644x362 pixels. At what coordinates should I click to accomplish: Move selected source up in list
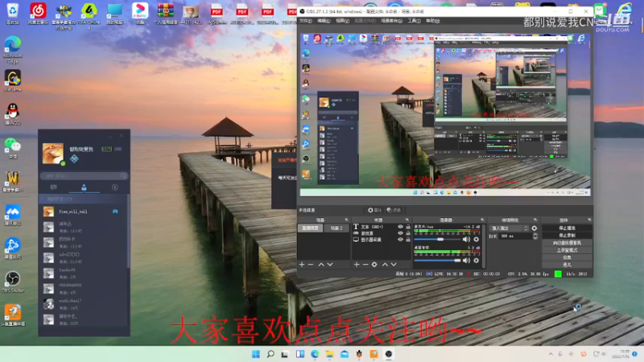tap(385, 265)
